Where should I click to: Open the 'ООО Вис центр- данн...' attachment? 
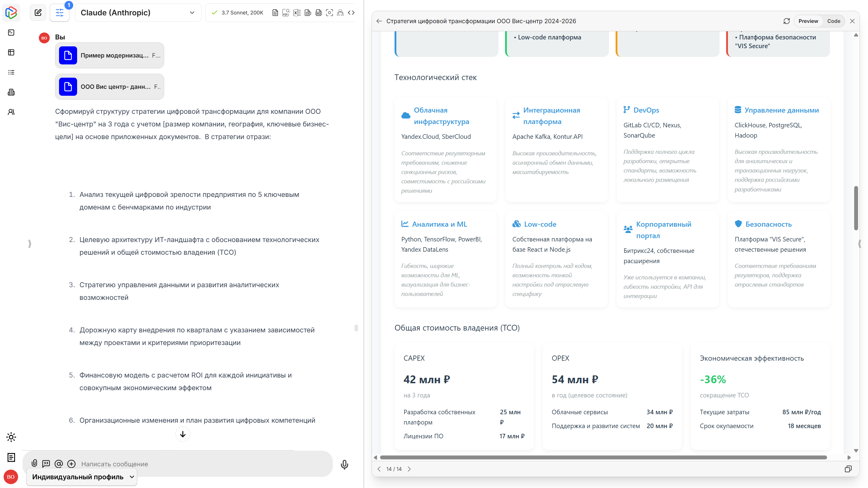point(110,87)
